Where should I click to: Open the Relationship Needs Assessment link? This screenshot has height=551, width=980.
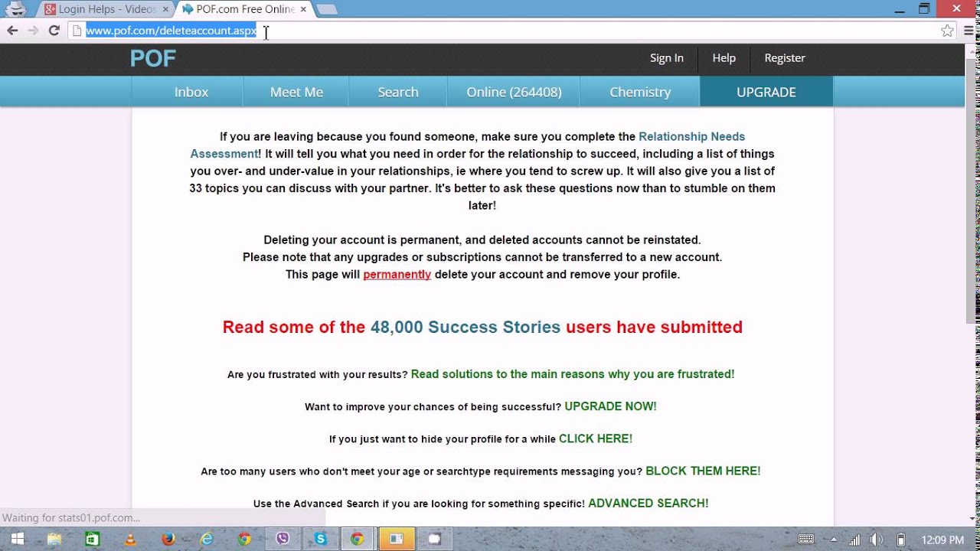point(692,136)
